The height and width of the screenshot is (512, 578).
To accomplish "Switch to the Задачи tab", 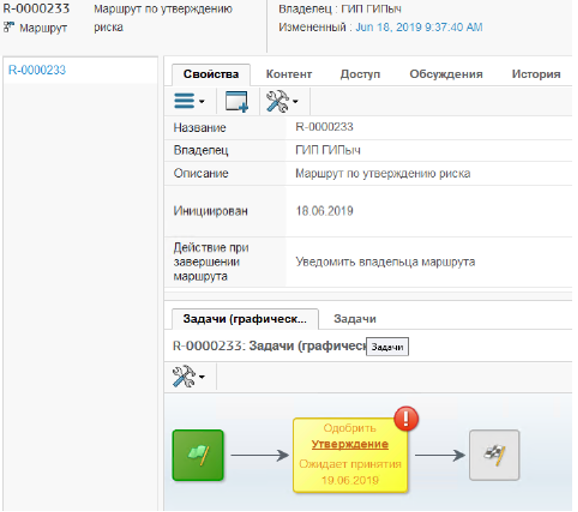I will [355, 319].
